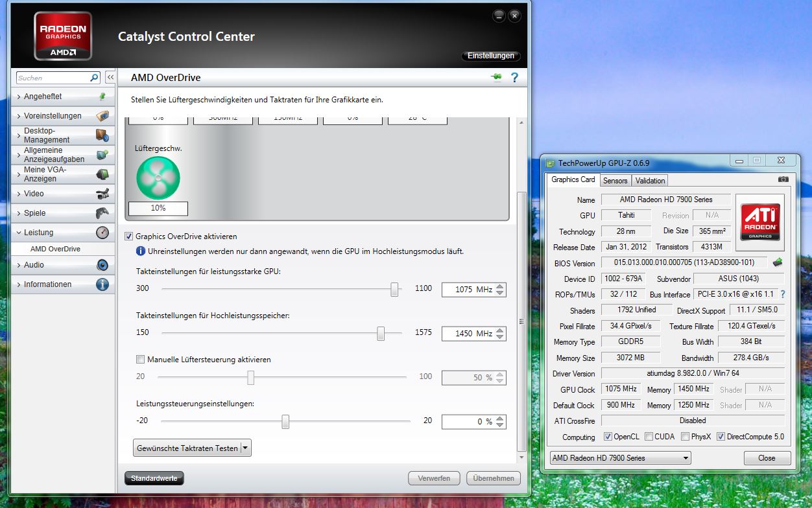812x508 pixels.
Task: Click the Video camera icon
Action: pyautogui.click(x=102, y=193)
